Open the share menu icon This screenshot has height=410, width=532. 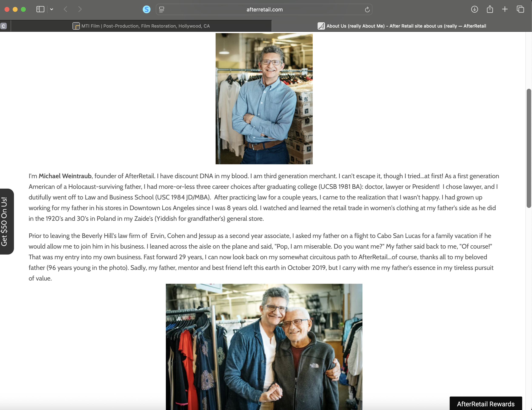pos(490,9)
